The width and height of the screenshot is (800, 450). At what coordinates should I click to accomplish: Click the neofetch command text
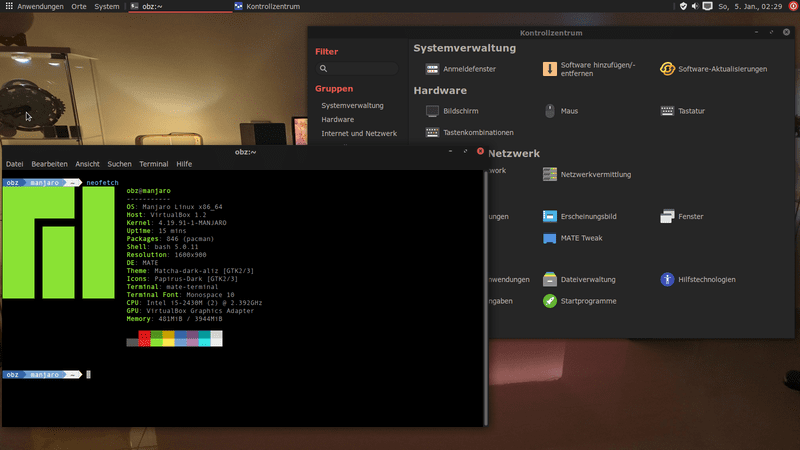coord(102,183)
